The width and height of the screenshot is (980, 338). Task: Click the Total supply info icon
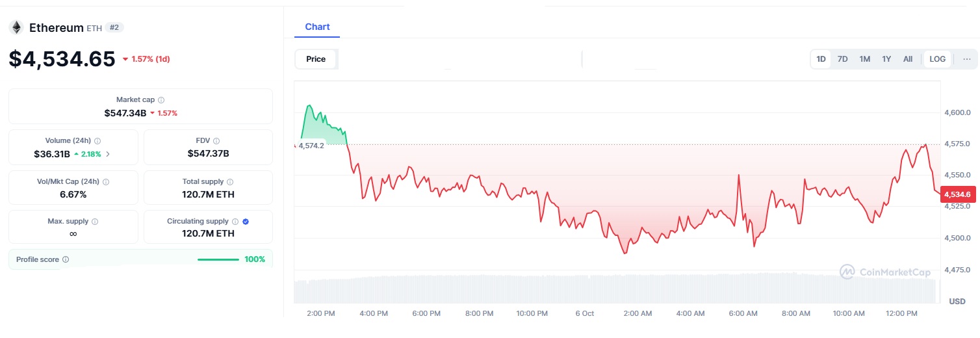pyautogui.click(x=230, y=182)
